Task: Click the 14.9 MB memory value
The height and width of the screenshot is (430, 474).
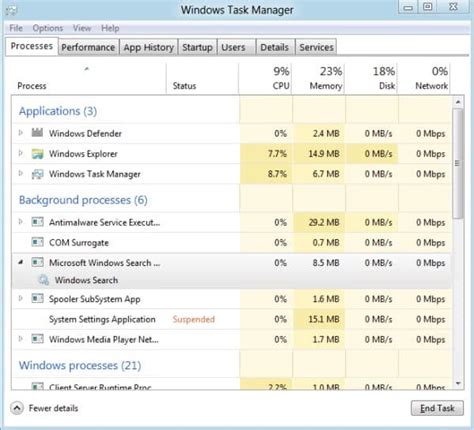Action: tap(324, 154)
